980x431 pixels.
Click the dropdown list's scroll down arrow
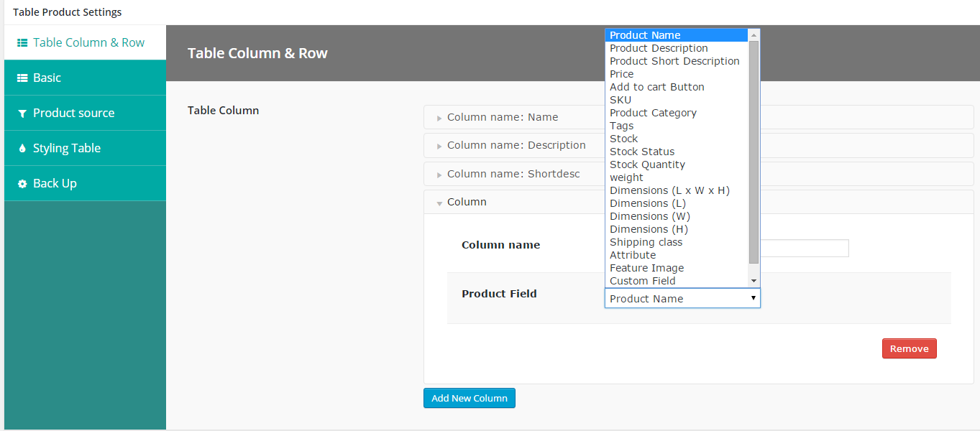coord(754,280)
